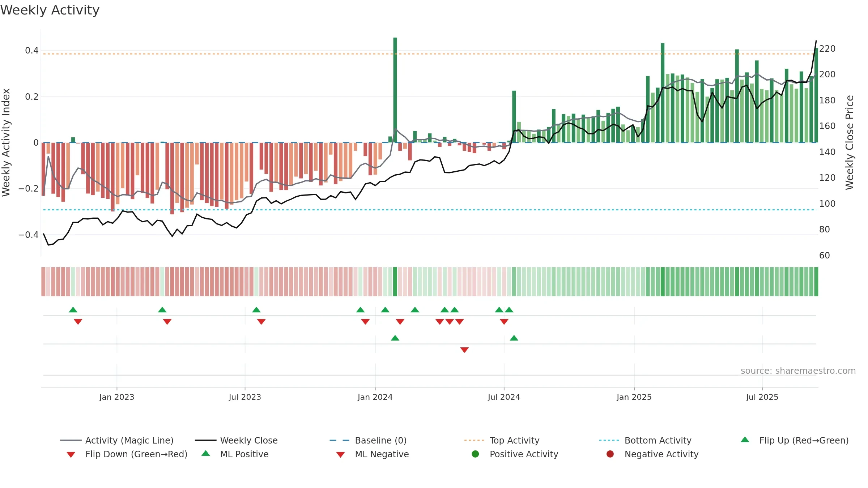This screenshot has height=488, width=868.
Task: Click the tallest green bar in January 2024
Action: click(x=395, y=90)
